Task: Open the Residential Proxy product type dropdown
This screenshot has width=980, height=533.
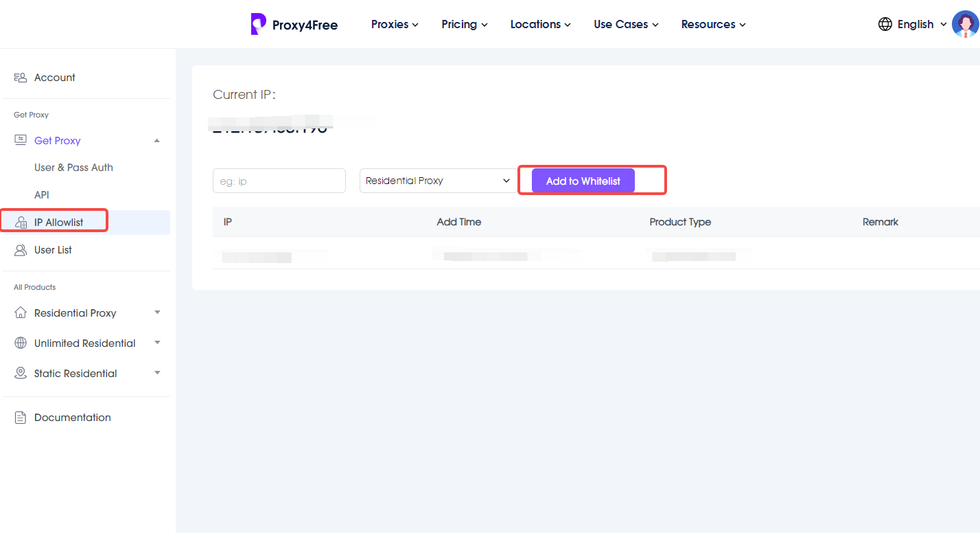Action: [438, 181]
